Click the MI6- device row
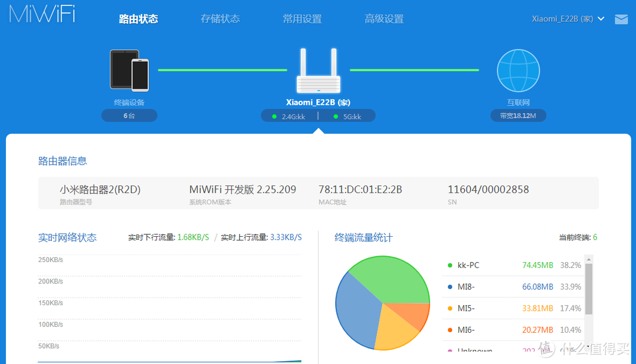The width and height of the screenshot is (636, 364). (513, 329)
